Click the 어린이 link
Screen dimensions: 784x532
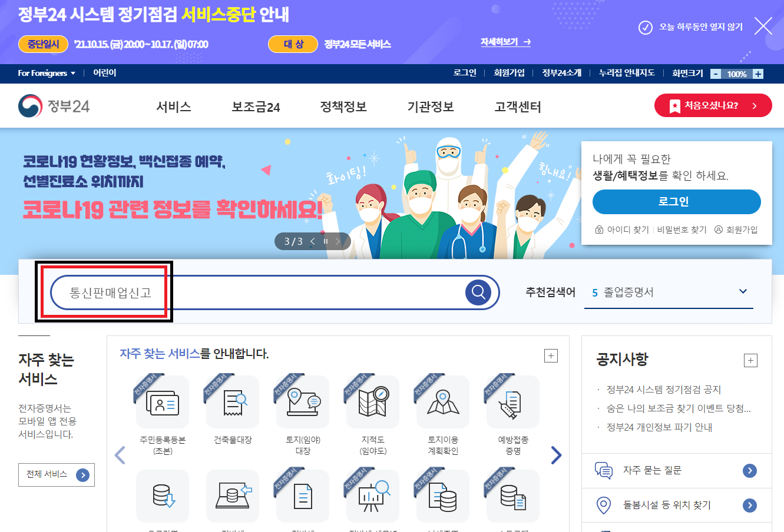coord(105,73)
